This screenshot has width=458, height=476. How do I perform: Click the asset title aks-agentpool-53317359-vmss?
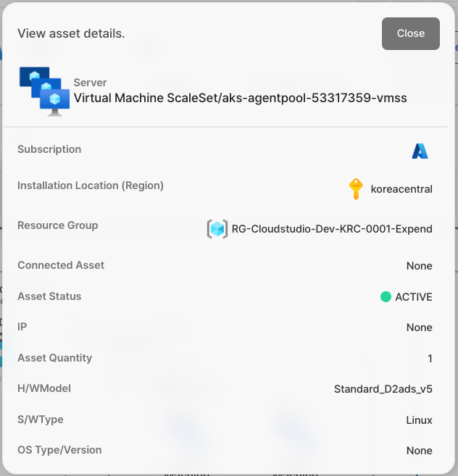(x=241, y=98)
